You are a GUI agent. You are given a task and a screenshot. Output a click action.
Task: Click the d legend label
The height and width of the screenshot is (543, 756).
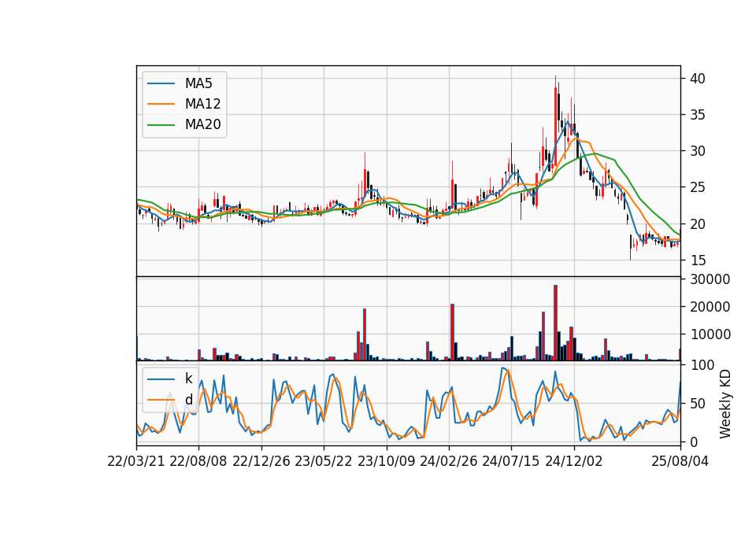pyautogui.click(x=188, y=400)
